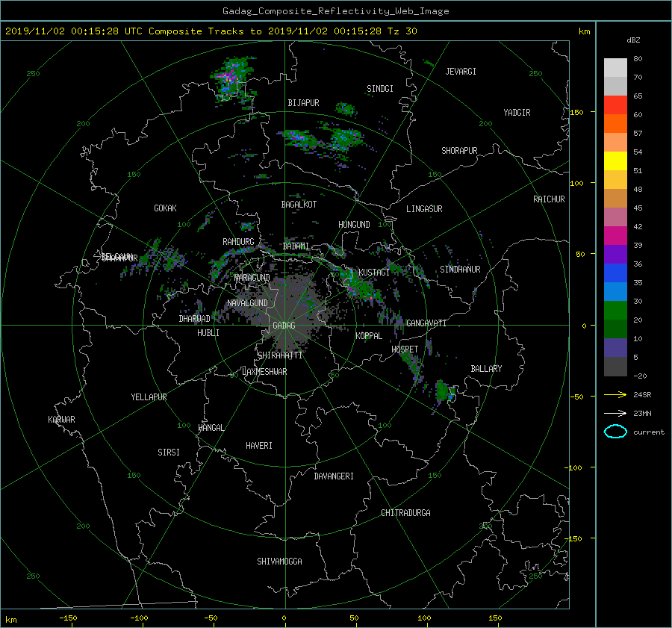Click the NARAGUND city label
The height and width of the screenshot is (628, 672).
[x=252, y=278]
